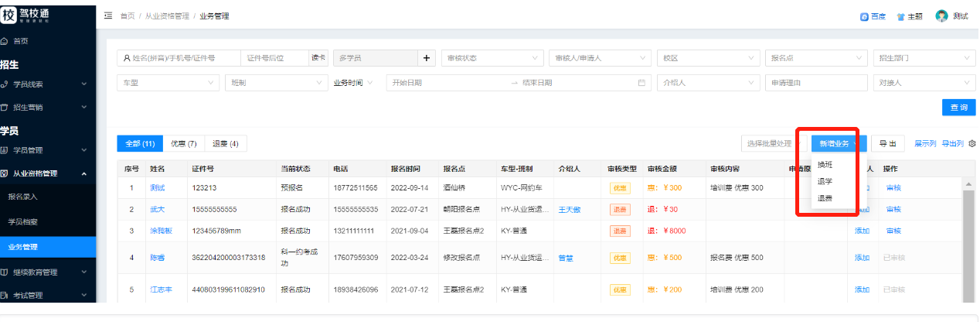Screen dimensions: 980x322
Task: Click the calendar icon in the date range
Action: [641, 83]
